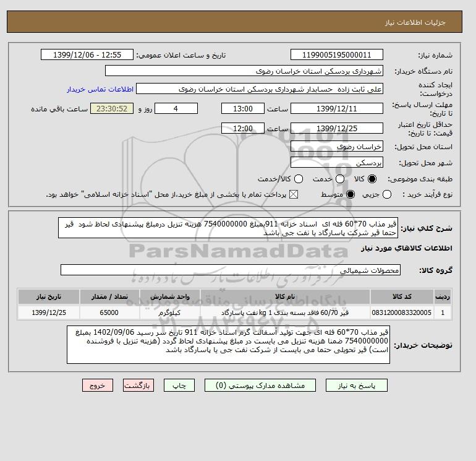Click the چاپ print button

(179, 386)
